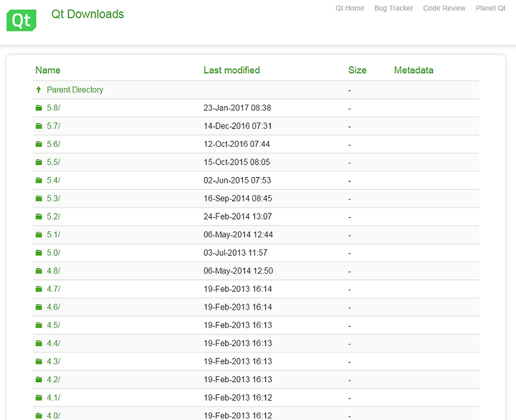Image resolution: width=516 pixels, height=420 pixels.
Task: Sort the listing by Size column
Action: point(358,70)
